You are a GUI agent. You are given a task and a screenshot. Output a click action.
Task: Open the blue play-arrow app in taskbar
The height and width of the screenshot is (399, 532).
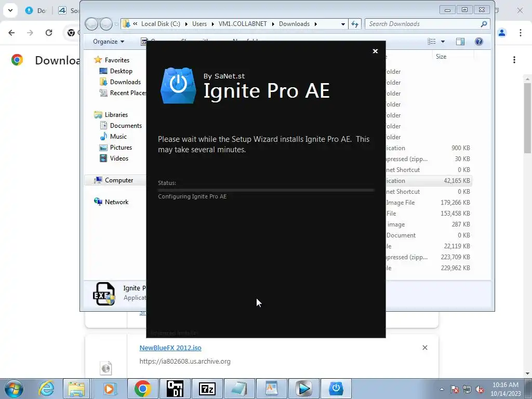(303, 389)
